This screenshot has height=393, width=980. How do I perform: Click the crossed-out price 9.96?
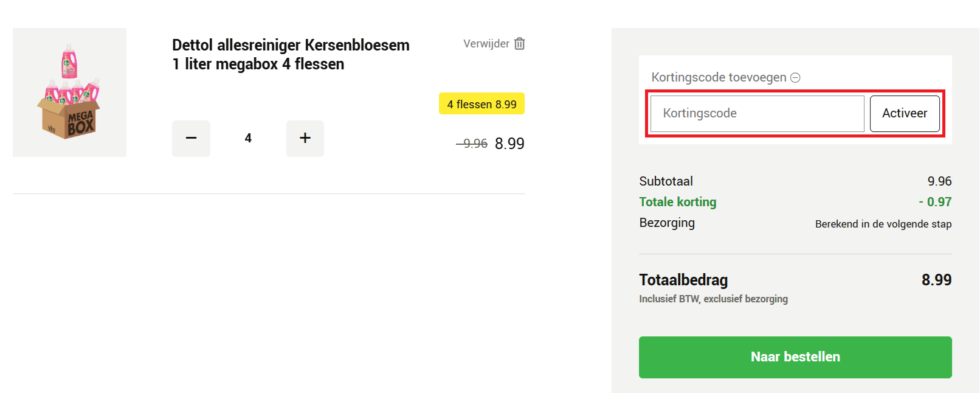[471, 144]
